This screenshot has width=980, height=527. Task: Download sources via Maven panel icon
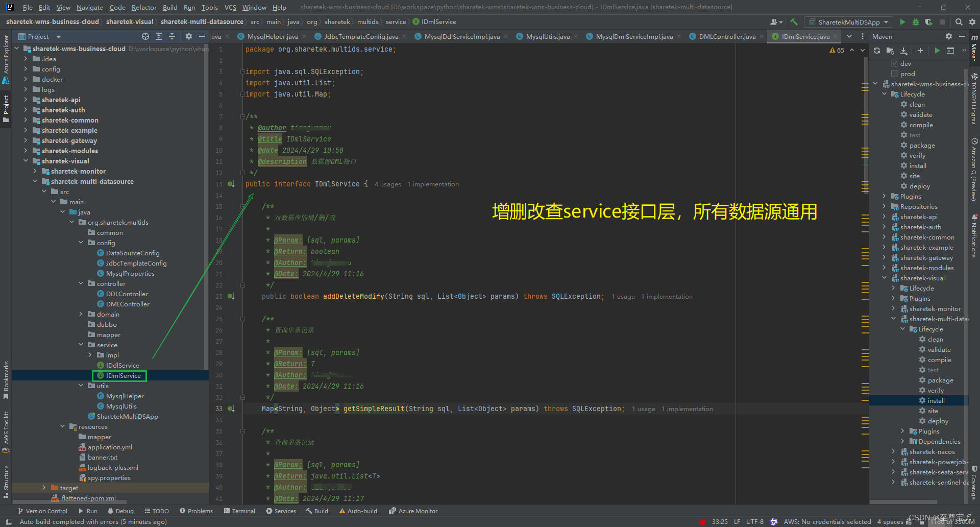coord(904,51)
